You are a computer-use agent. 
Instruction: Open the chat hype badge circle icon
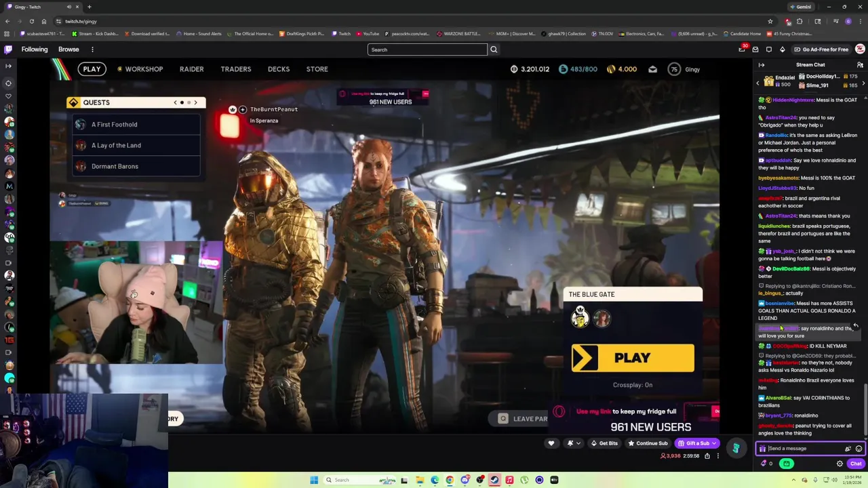point(735,447)
